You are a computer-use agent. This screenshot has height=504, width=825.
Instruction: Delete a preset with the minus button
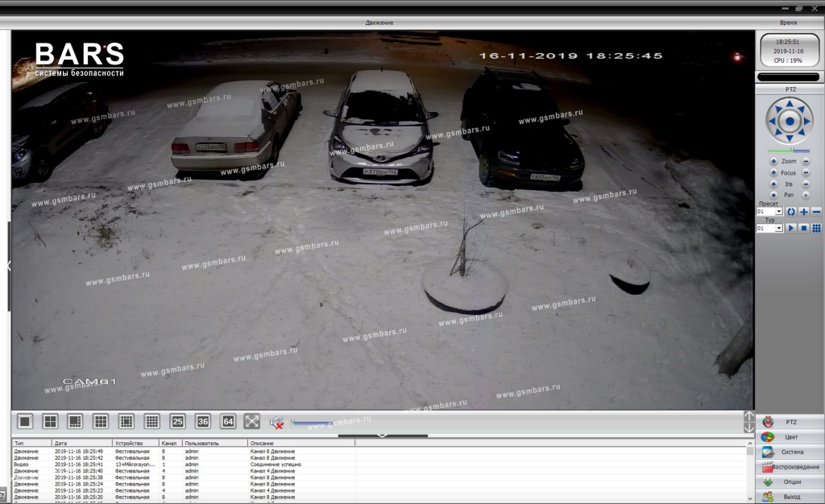coord(816,212)
